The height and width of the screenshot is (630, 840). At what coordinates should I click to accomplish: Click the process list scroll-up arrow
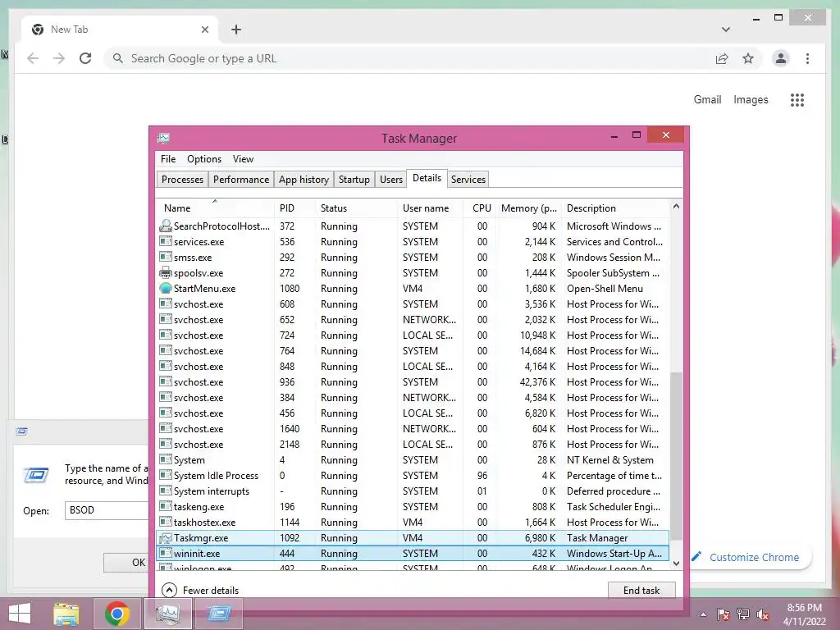pos(676,206)
